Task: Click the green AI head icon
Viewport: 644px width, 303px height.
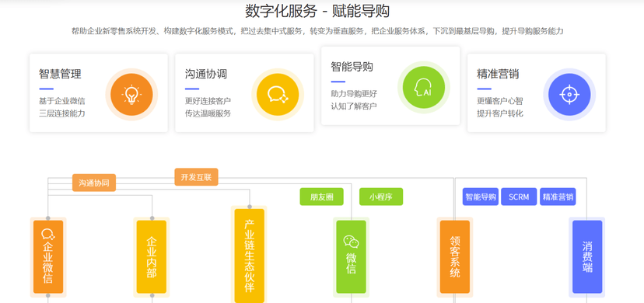Action: 423,87
